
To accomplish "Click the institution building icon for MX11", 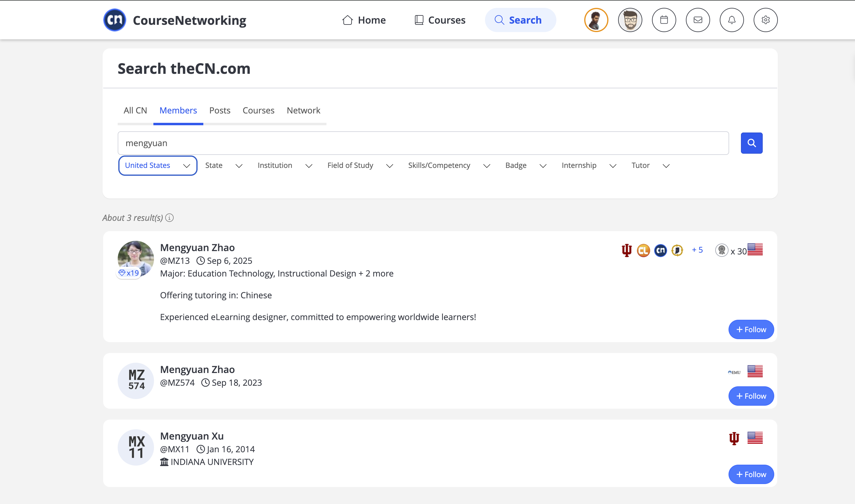I will pyautogui.click(x=164, y=462).
